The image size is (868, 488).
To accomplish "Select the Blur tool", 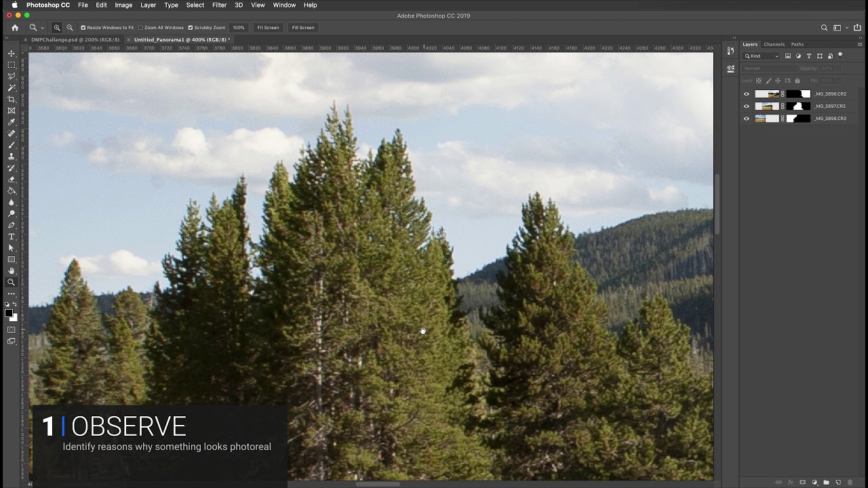I will [x=12, y=203].
